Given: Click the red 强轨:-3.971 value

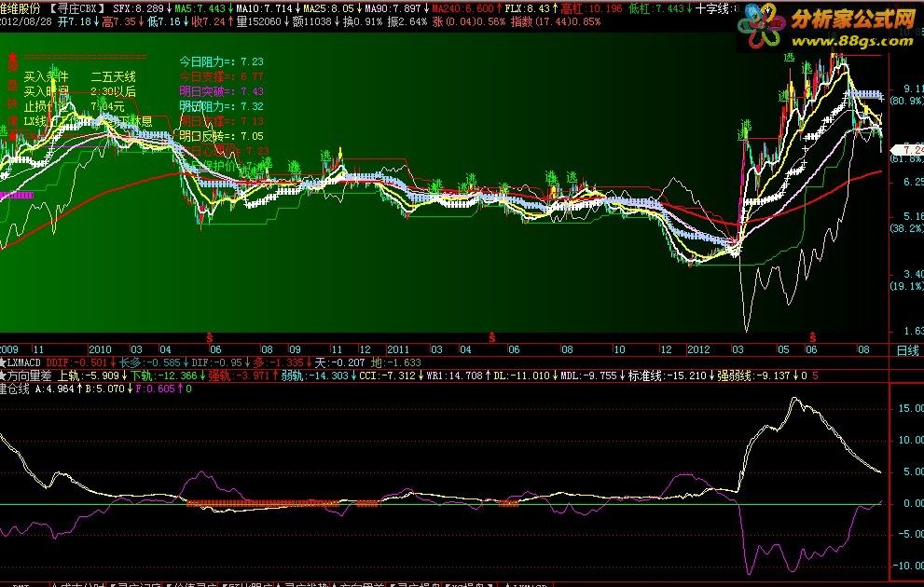Looking at the screenshot, I should coord(238,375).
